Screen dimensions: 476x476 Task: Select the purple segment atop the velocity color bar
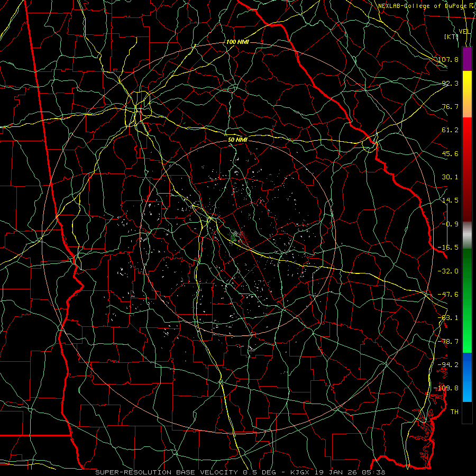467,59
